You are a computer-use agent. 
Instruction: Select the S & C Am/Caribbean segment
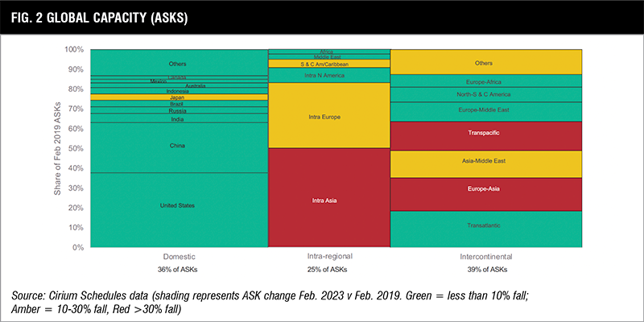(329, 64)
